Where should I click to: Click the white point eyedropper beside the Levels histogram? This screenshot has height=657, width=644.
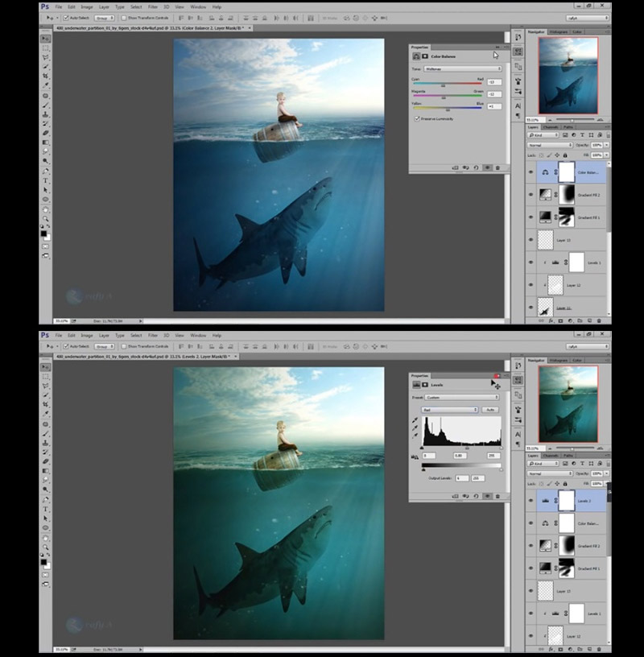point(415,436)
